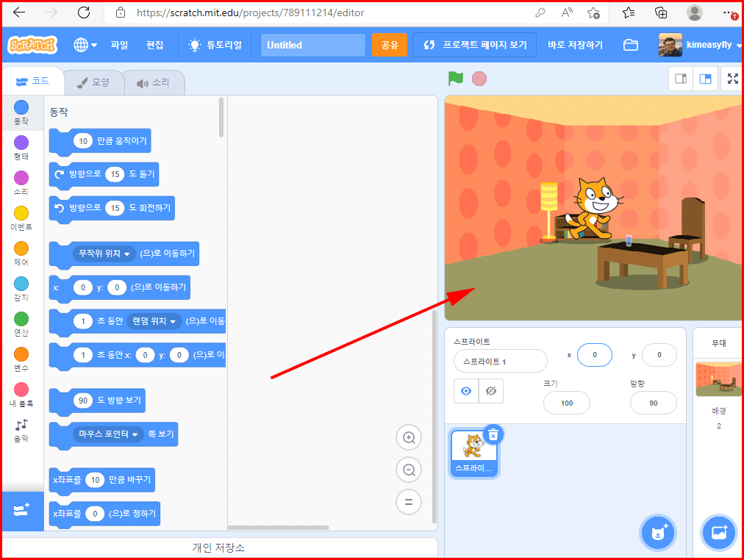Click the 90 도 방향 보기 block
Screen dimensions: 744x560
pos(118,401)
